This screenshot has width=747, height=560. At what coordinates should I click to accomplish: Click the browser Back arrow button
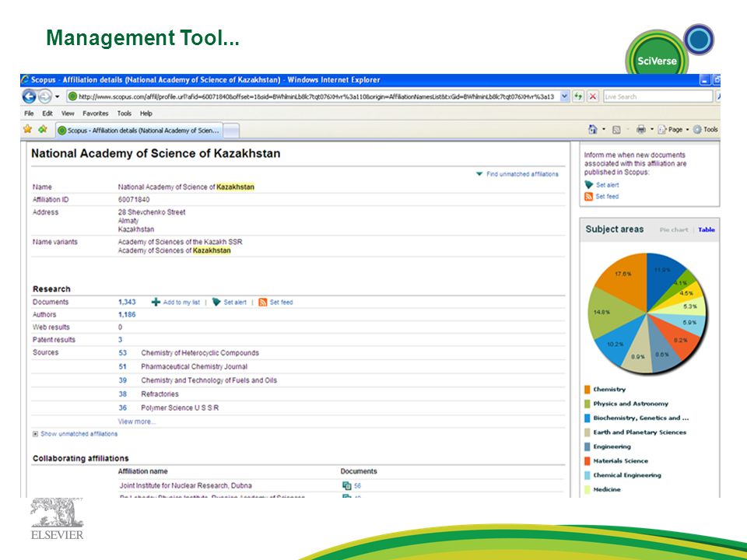pyautogui.click(x=30, y=96)
